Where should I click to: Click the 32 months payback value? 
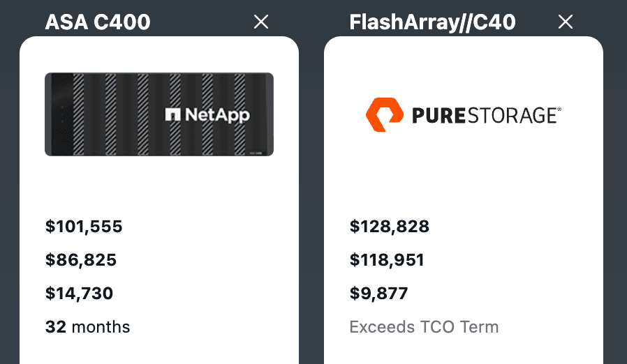[87, 327]
